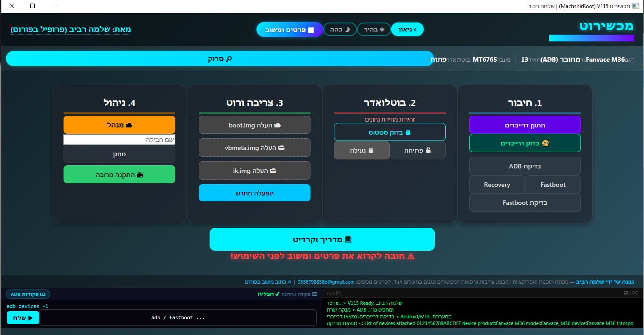Image resolution: width=644 pixels, height=335 pixels.
Task: Click the Check Status lock button
Action: tap(389, 132)
